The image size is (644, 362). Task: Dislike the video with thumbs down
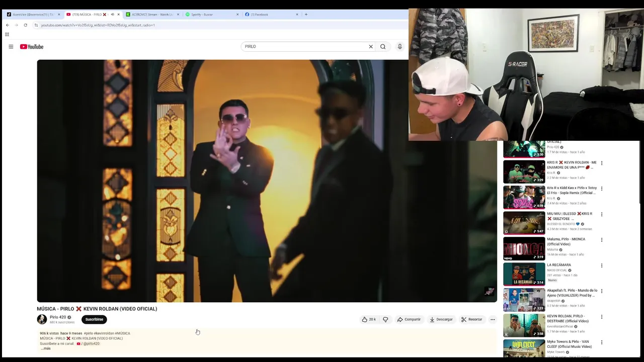pyautogui.click(x=385, y=319)
